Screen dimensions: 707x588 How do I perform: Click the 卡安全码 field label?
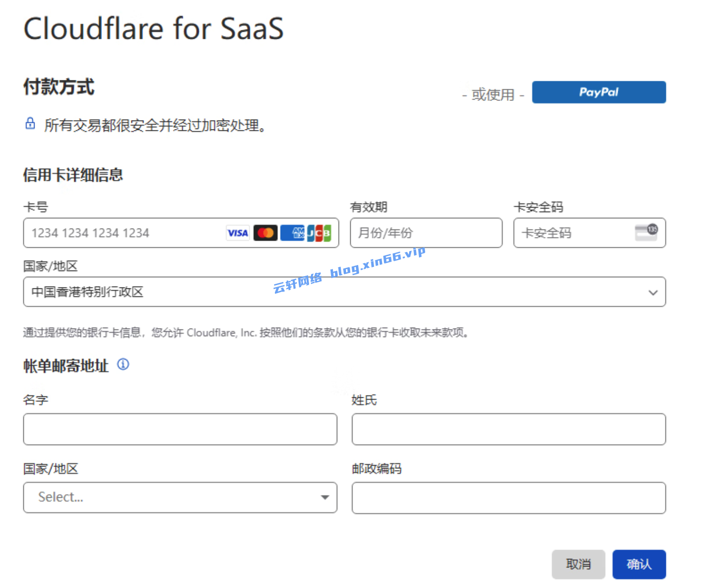tap(538, 207)
